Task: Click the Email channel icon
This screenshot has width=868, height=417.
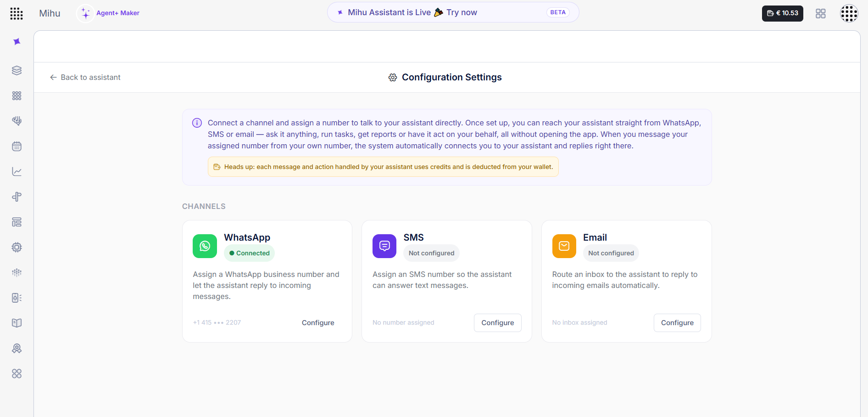Action: pyautogui.click(x=564, y=246)
